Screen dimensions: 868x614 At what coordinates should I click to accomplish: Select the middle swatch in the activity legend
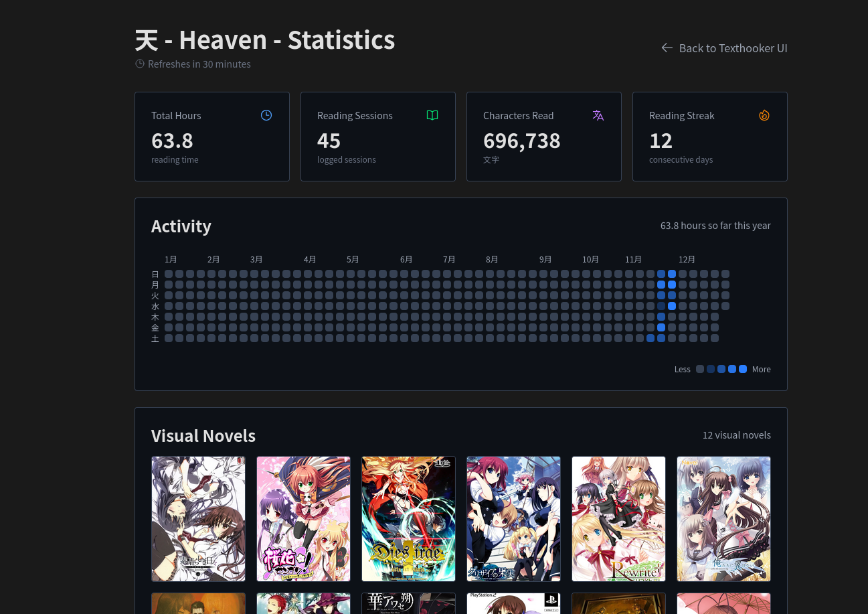pos(721,369)
